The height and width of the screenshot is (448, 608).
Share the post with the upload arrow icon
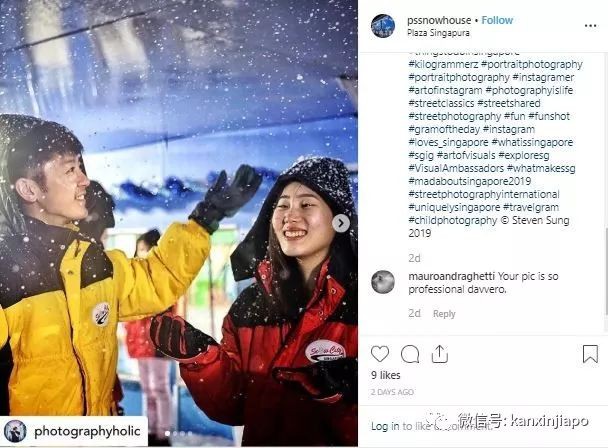(440, 354)
